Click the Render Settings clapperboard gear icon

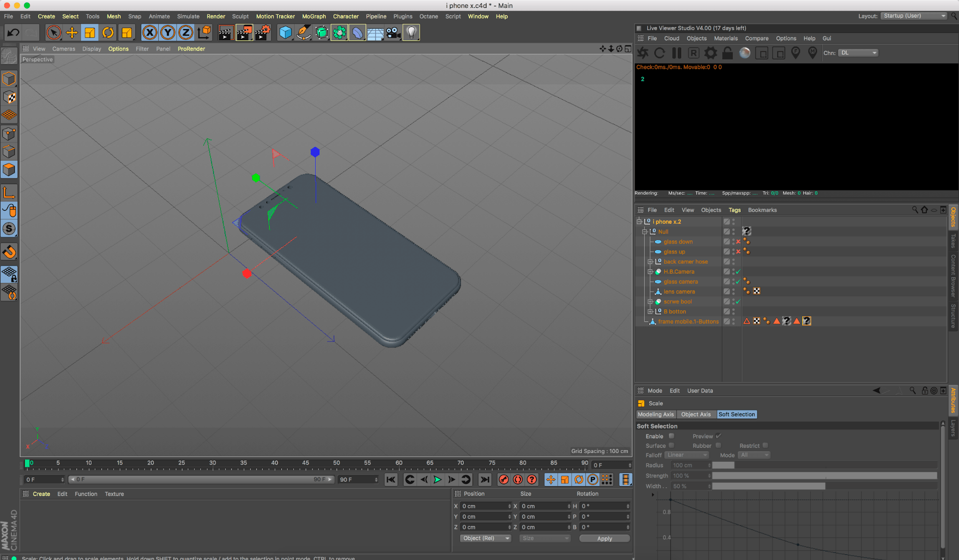(x=262, y=33)
